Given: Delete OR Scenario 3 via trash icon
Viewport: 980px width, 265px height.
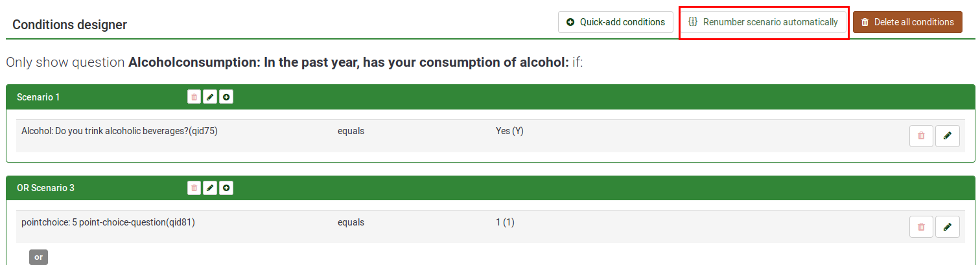Looking at the screenshot, I should tap(194, 188).
